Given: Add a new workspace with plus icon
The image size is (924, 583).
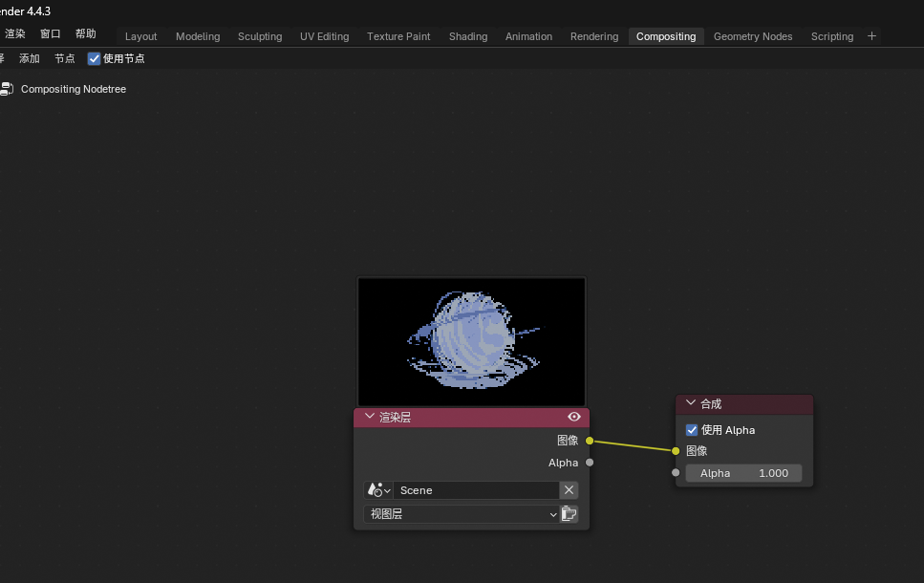Looking at the screenshot, I should point(871,36).
